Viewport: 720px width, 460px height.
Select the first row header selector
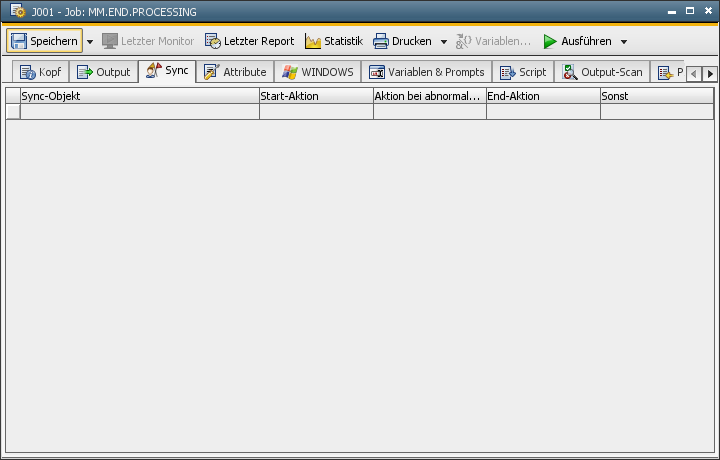[x=13, y=112]
